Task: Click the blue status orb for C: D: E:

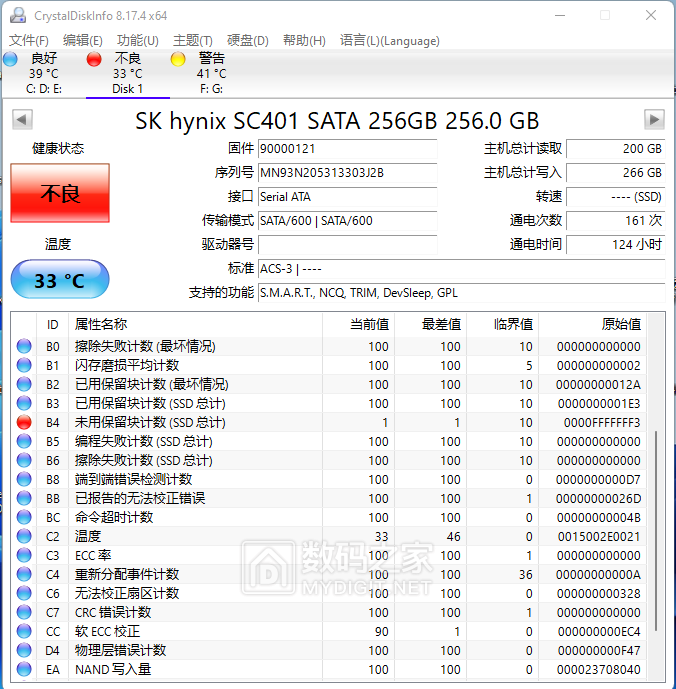Action: click(11, 59)
